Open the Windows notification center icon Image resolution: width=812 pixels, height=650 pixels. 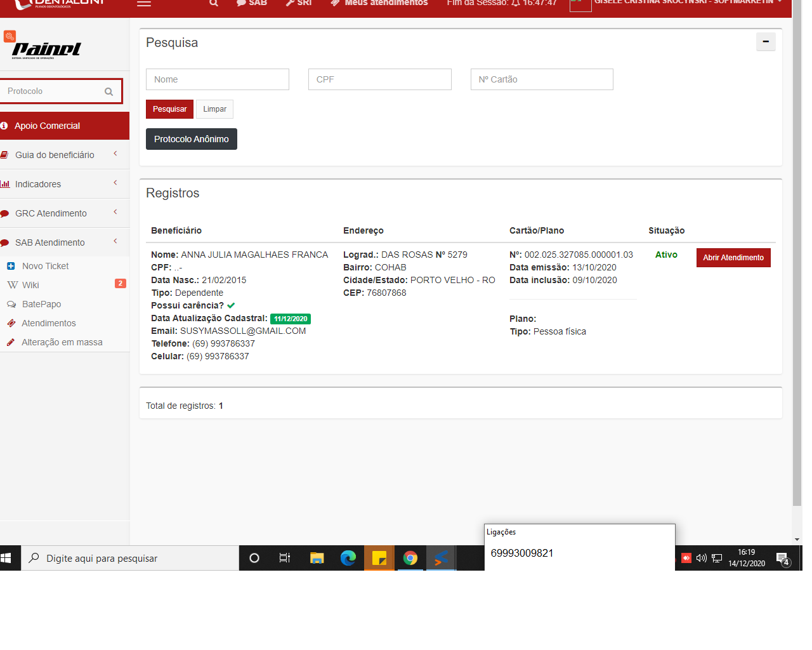point(782,559)
